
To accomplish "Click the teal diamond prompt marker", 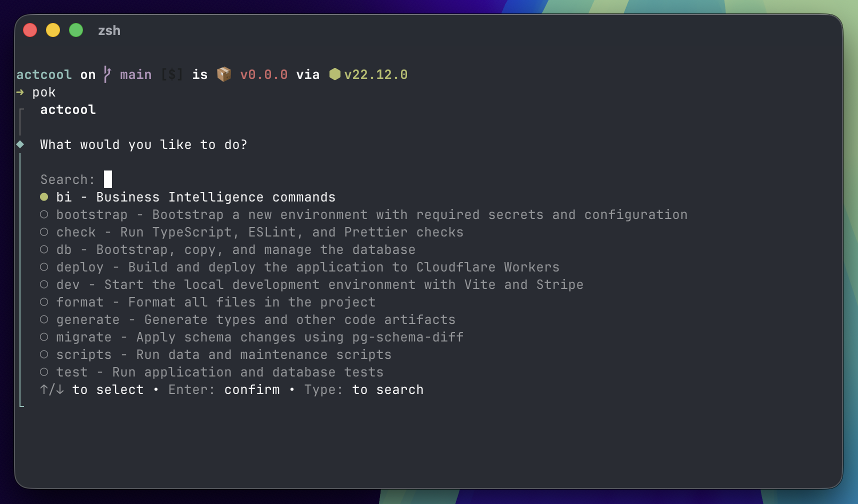I will coord(20,144).
